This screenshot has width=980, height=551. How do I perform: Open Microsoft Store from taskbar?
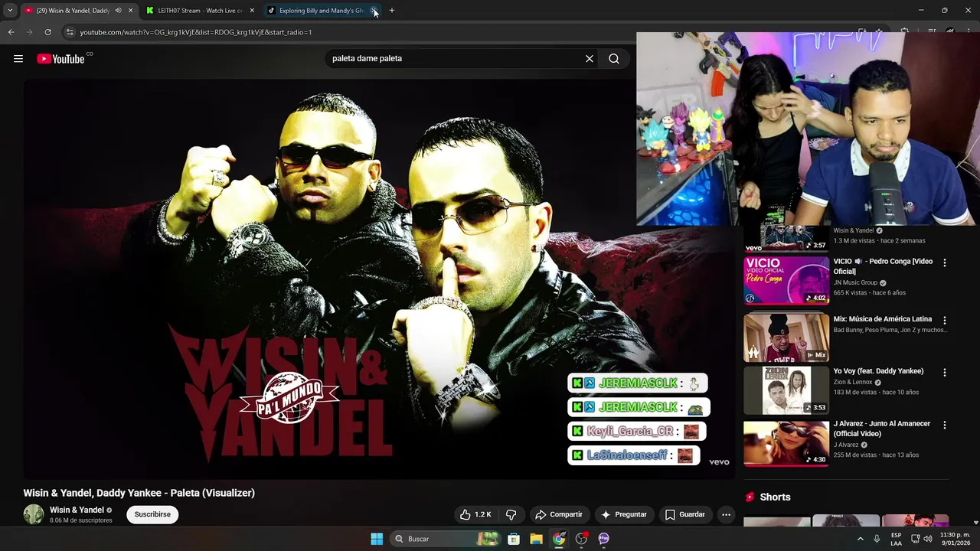click(x=514, y=539)
